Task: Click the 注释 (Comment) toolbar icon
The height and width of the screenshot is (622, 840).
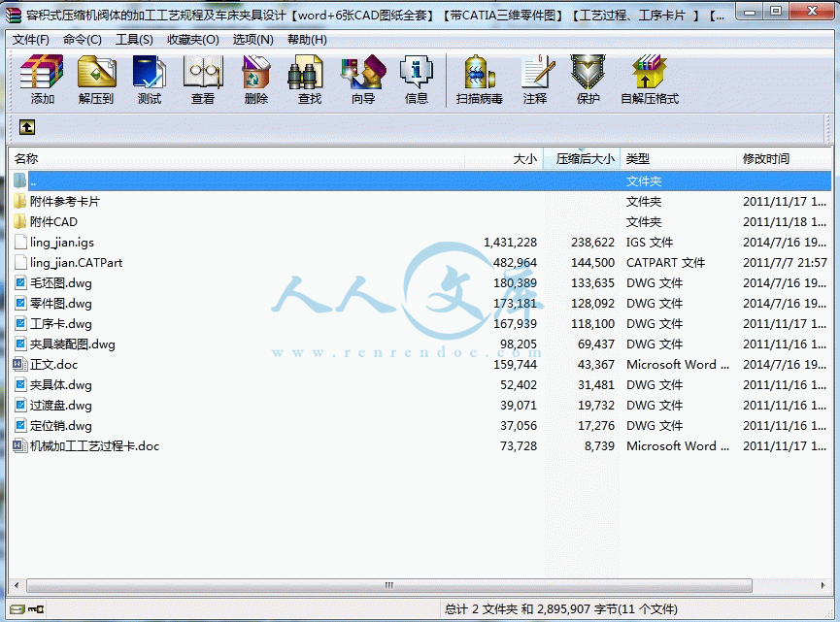Action: [536, 72]
